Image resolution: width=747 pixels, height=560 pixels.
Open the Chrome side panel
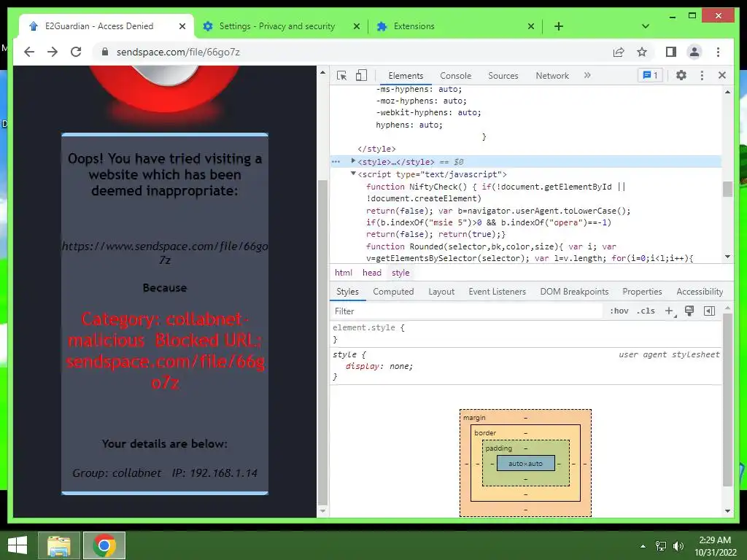pyautogui.click(x=671, y=52)
